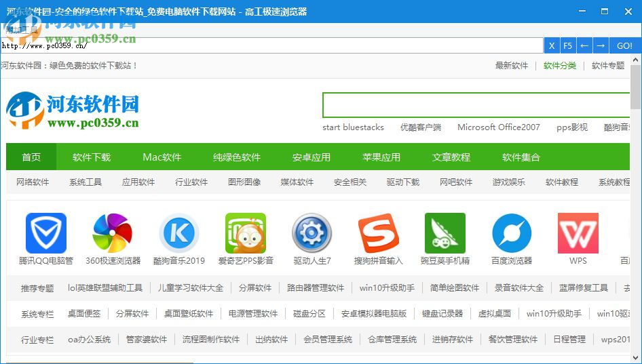Open 网吧软件 category
Viewport: 642px width, 364px height.
456,182
